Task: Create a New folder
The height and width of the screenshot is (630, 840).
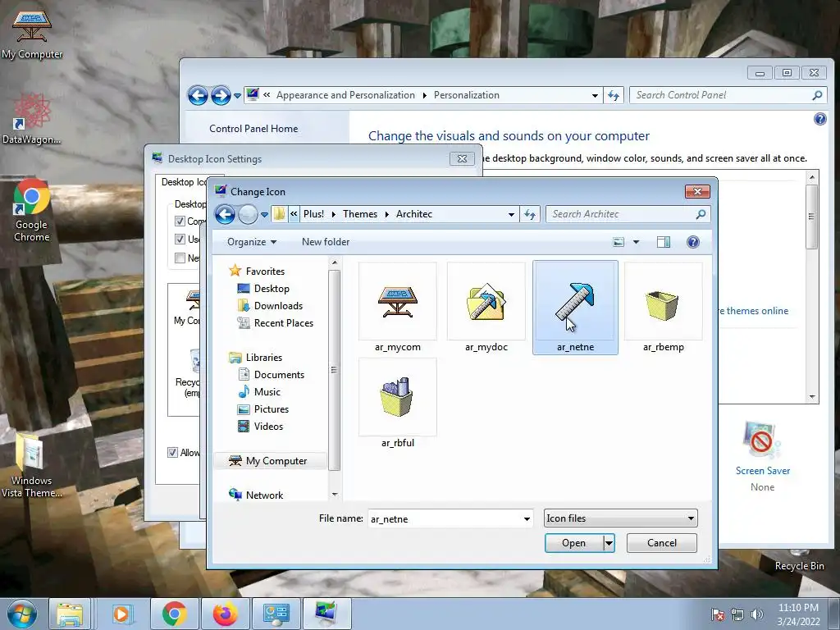Action: pos(326,242)
